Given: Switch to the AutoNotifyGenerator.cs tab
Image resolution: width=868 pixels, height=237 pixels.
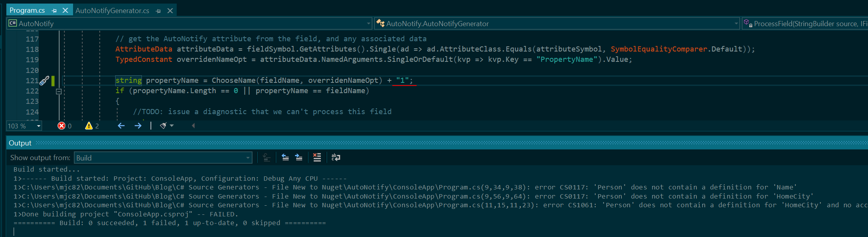Looking at the screenshot, I should click(112, 11).
